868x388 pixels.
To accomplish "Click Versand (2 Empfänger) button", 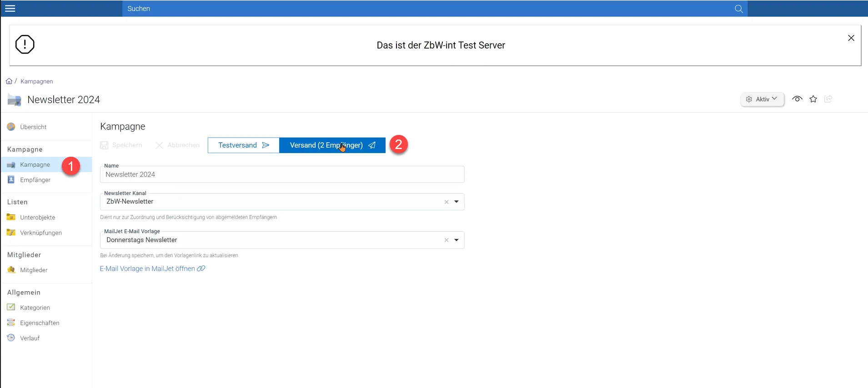I will 332,145.
